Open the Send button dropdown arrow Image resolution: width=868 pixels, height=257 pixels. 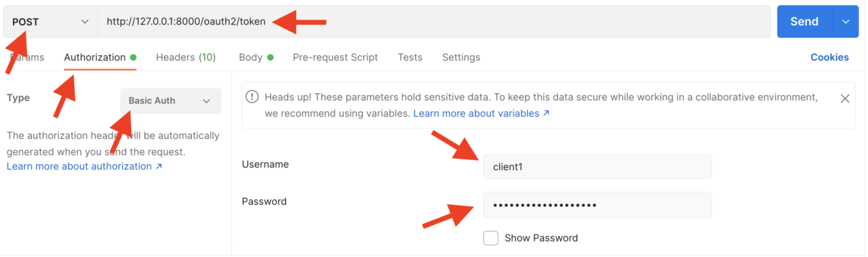pyautogui.click(x=846, y=22)
